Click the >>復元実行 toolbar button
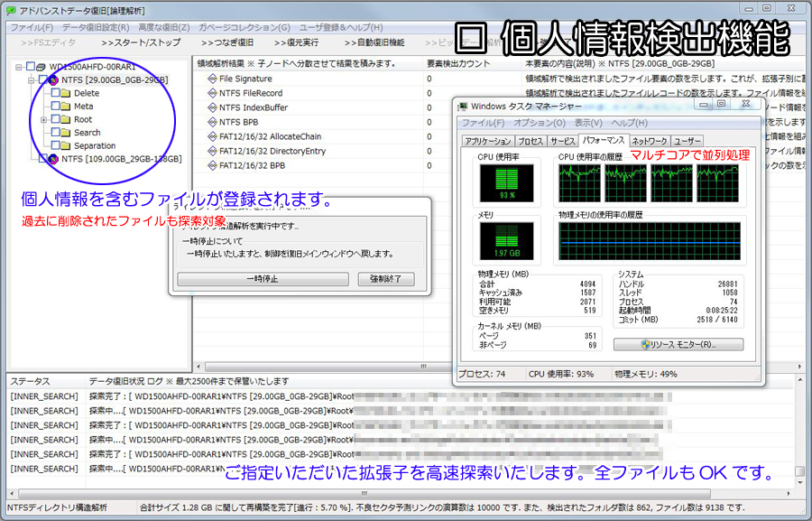Viewport: 812px width, 521px height. [x=296, y=42]
